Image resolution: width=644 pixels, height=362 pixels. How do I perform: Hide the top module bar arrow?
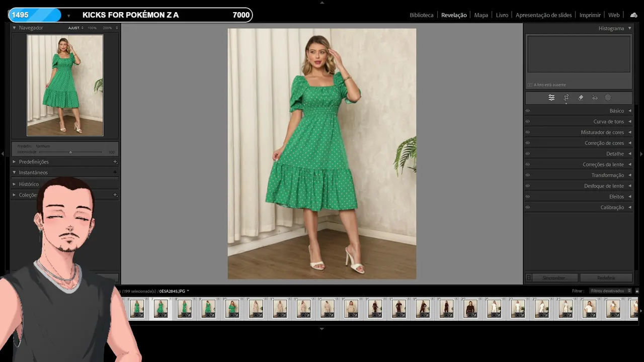tap(322, 2)
